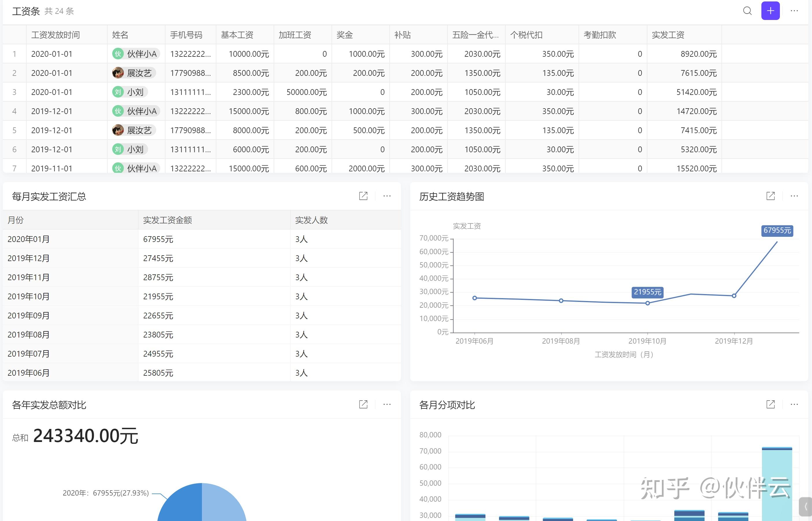The width and height of the screenshot is (812, 521).
Task: Click the search icon in the 工资条 header
Action: click(747, 11)
